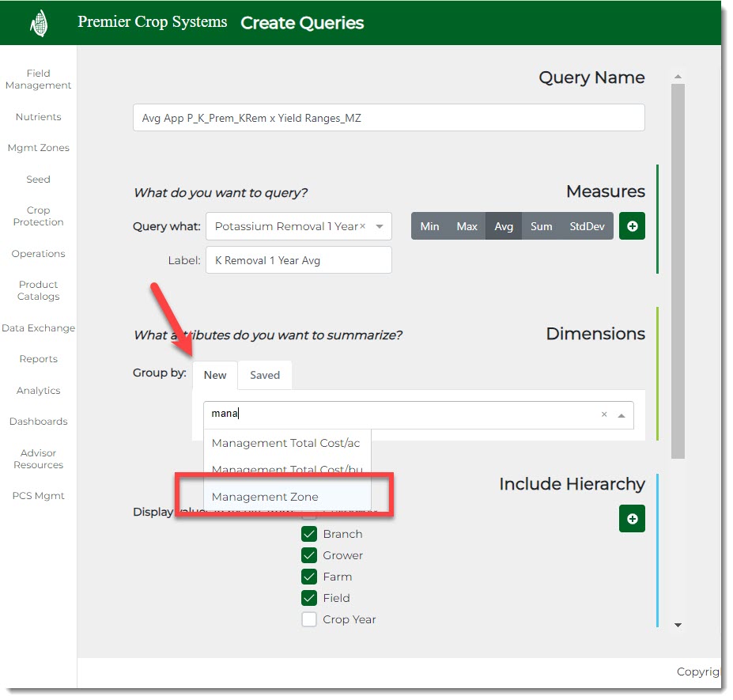Select the Sum aggregation button
The width and height of the screenshot is (733, 700).
tap(542, 226)
